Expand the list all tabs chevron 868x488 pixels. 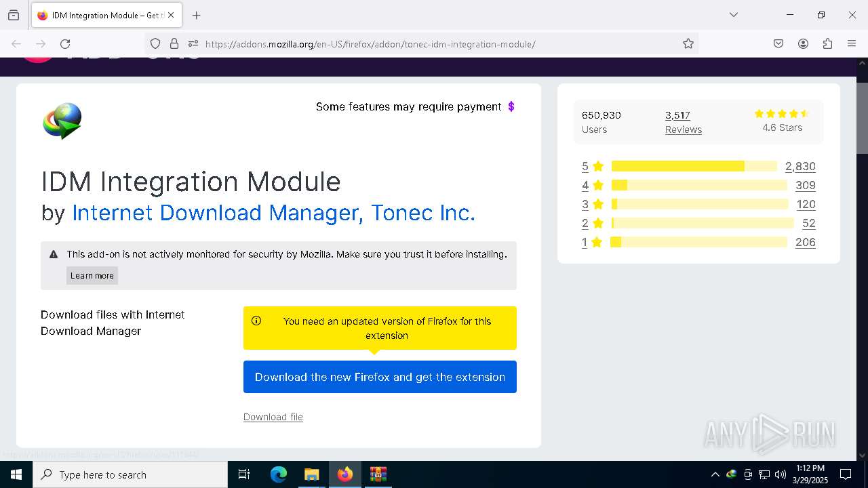pyautogui.click(x=734, y=15)
